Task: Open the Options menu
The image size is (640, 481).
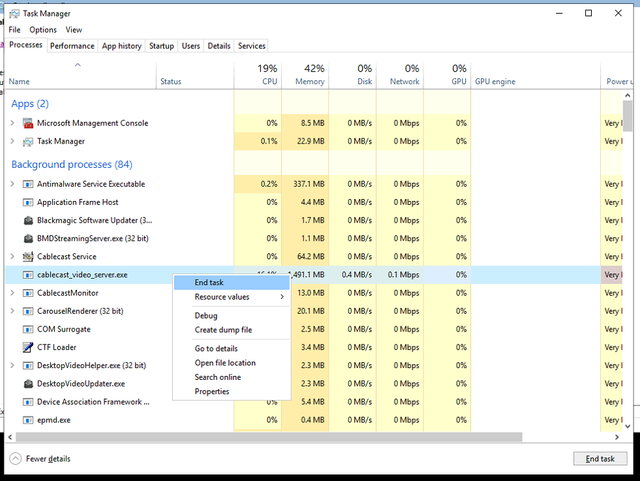Action: click(43, 30)
